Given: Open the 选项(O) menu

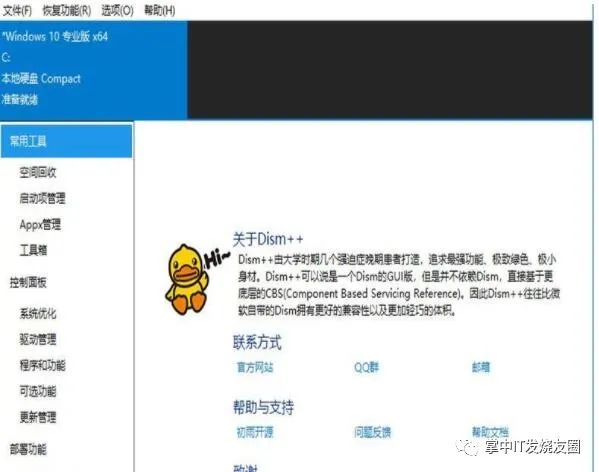Looking at the screenshot, I should tap(117, 10).
